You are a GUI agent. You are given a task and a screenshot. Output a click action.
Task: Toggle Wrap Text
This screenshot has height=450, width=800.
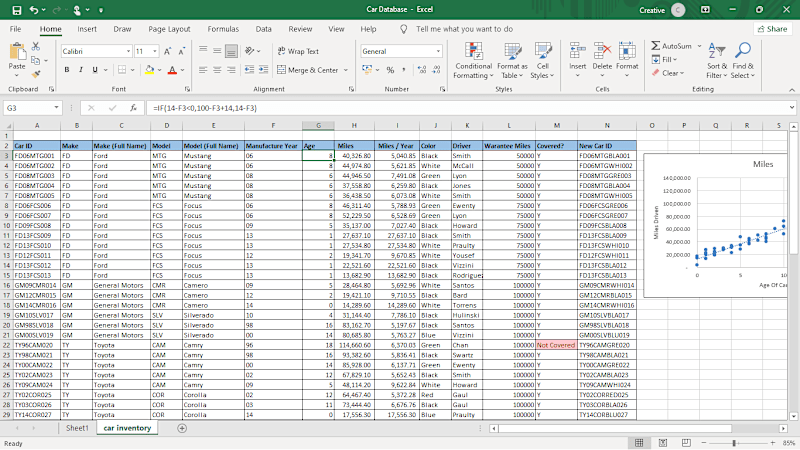[298, 51]
